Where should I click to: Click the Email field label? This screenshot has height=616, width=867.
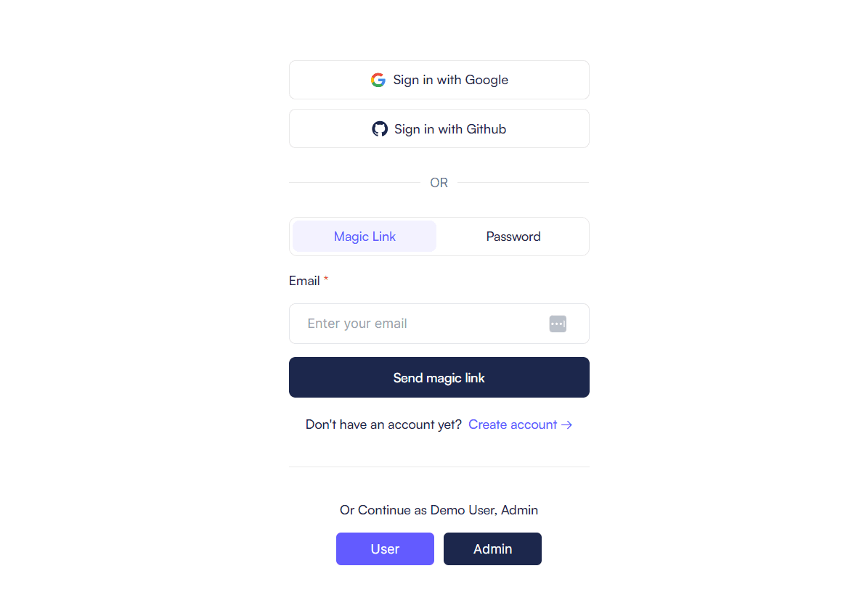(304, 281)
